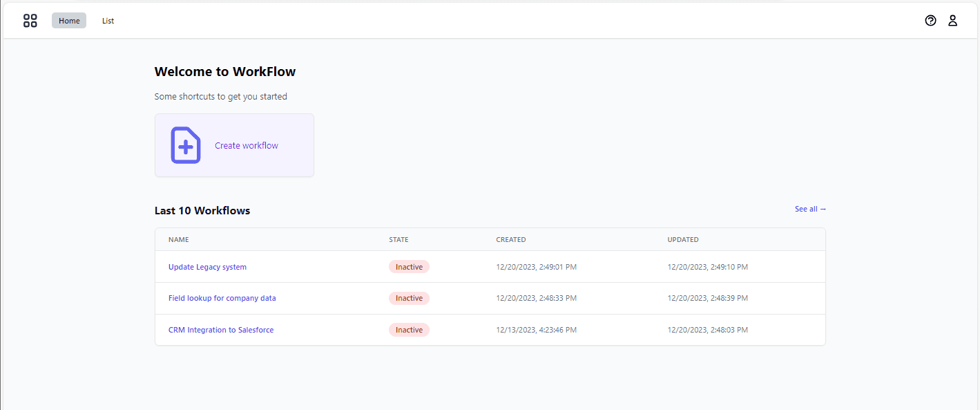The height and width of the screenshot is (410, 980).
Task: Open the Update Legacy system workflow
Action: (207, 266)
